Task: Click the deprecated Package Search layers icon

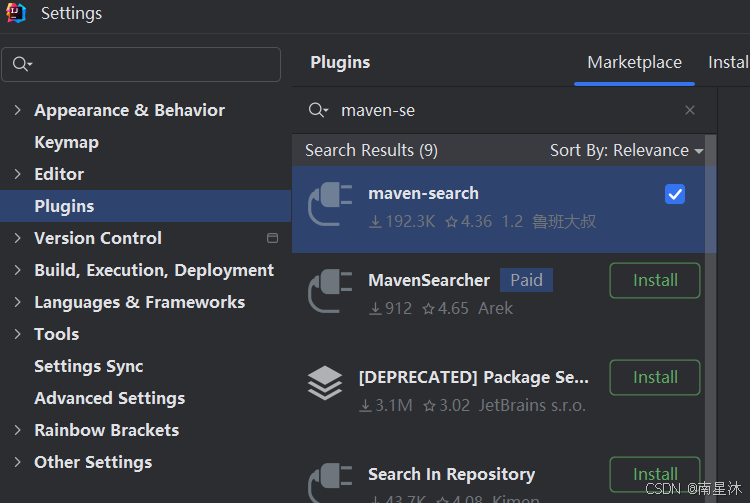Action: [x=325, y=383]
